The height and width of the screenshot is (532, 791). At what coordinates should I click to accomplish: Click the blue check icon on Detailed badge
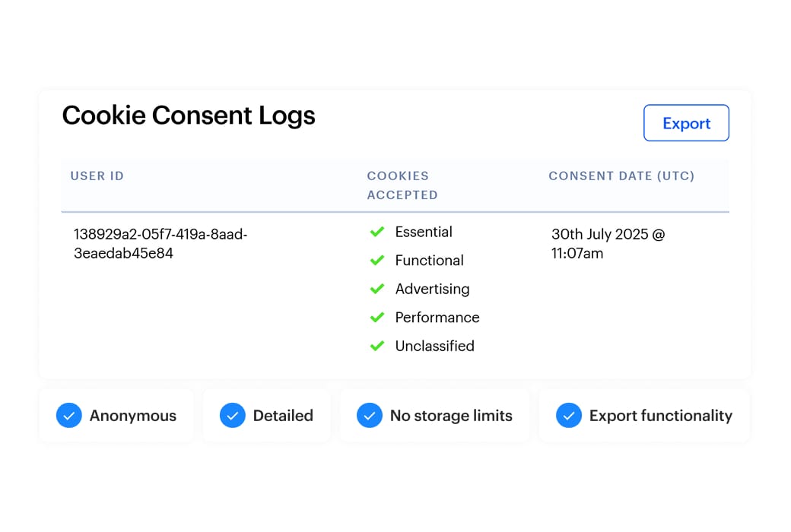(x=233, y=416)
